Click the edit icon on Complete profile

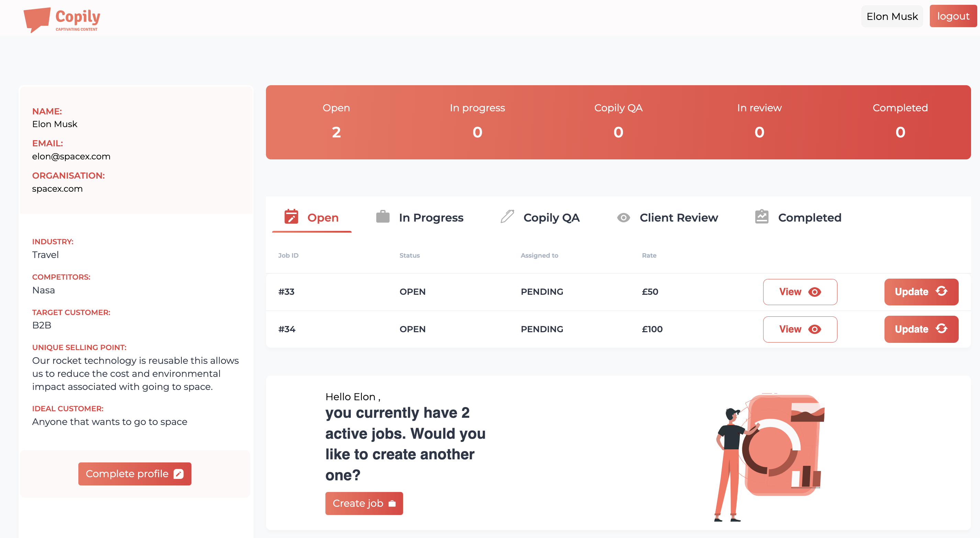click(178, 474)
